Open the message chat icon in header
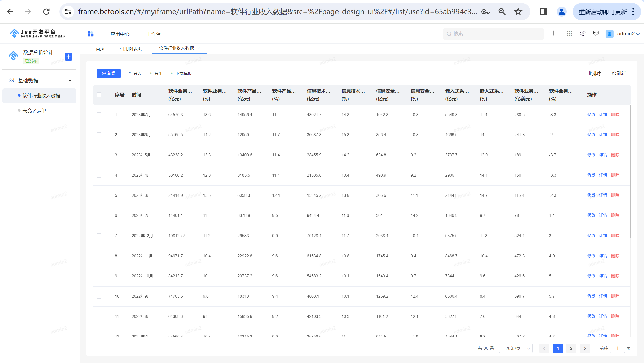The image size is (644, 363). point(596,33)
